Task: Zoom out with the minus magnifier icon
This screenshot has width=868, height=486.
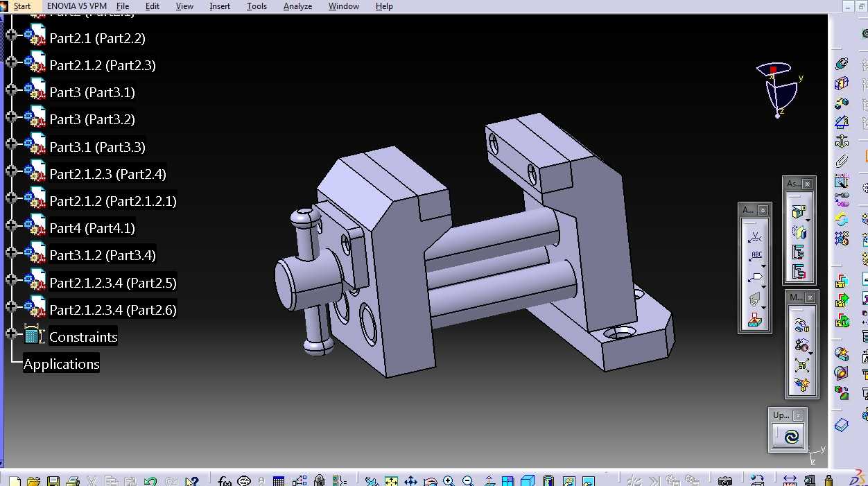Action: (468, 480)
